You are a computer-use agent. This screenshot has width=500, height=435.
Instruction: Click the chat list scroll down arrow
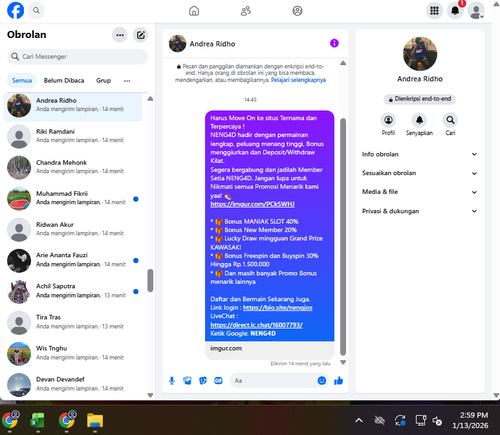coord(150,395)
